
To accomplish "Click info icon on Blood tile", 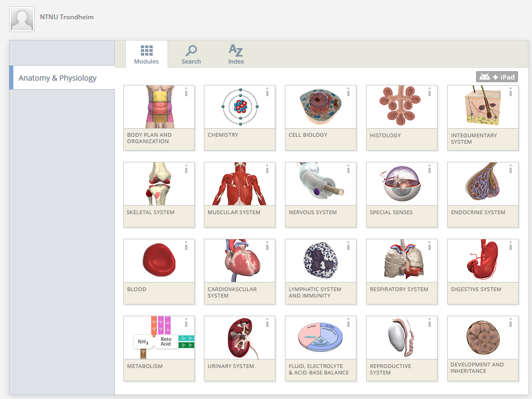I will (x=186, y=246).
